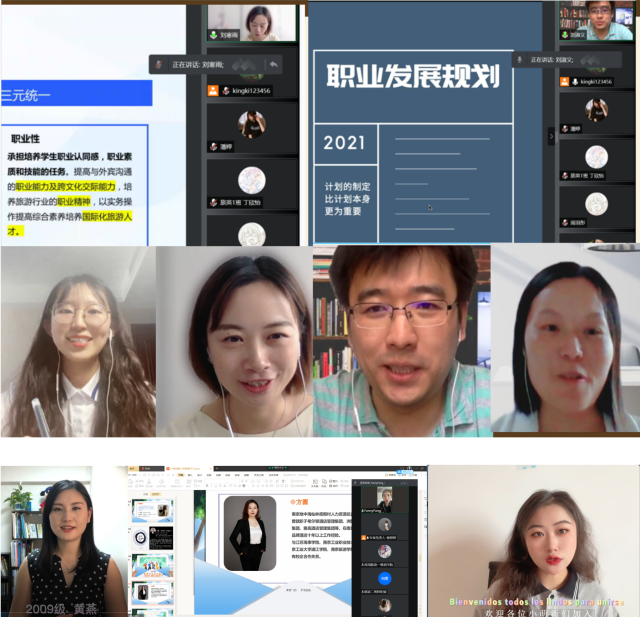The image size is (640, 617).
Task: Toggle microphone in speaking bar over 职业发展规划 slide
Action: (x=520, y=59)
